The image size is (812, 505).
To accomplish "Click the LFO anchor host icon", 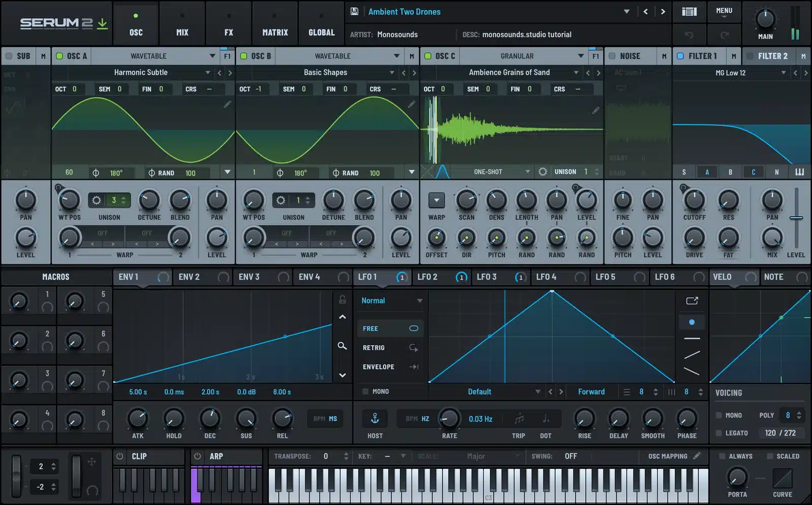I will tap(375, 418).
